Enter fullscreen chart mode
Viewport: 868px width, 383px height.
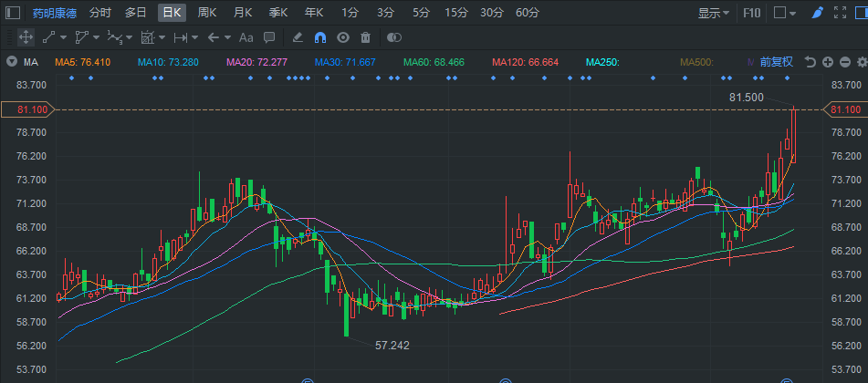[840, 12]
